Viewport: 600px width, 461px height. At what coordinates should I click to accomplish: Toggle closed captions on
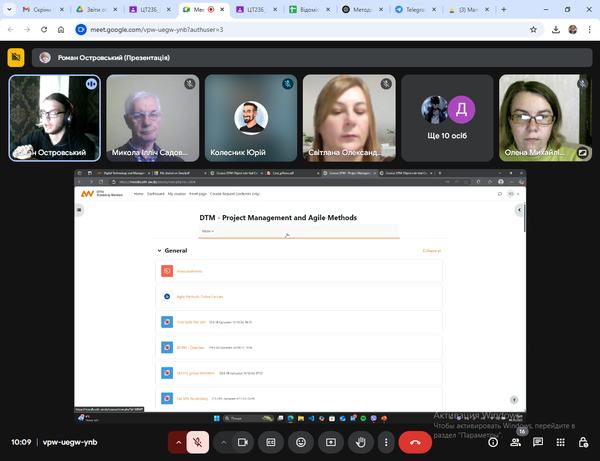coord(270,441)
